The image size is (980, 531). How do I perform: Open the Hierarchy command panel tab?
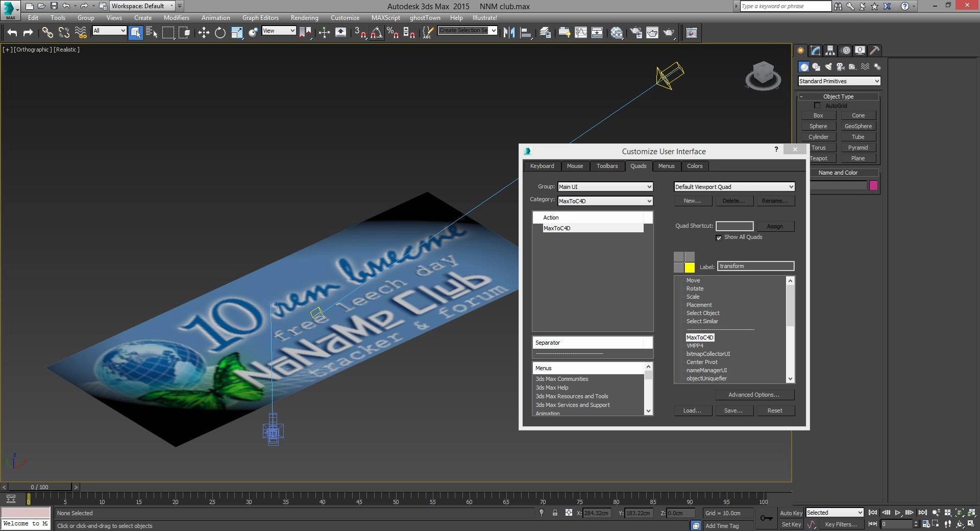tap(830, 51)
